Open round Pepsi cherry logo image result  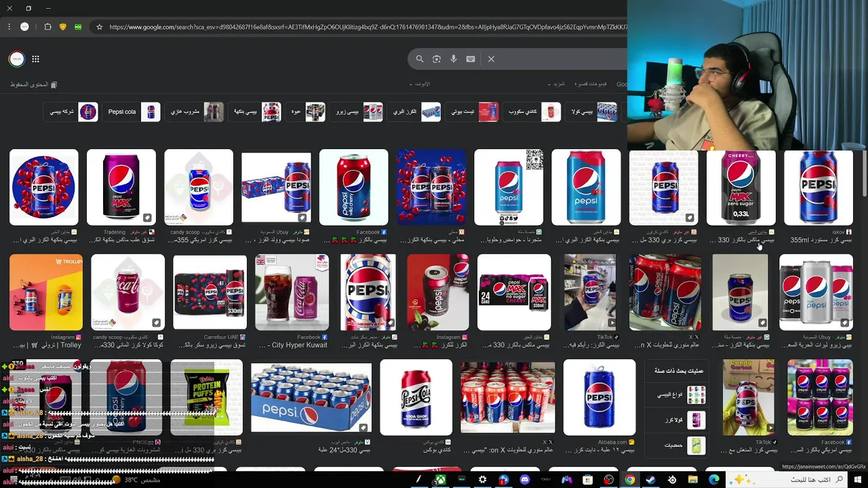(x=44, y=188)
